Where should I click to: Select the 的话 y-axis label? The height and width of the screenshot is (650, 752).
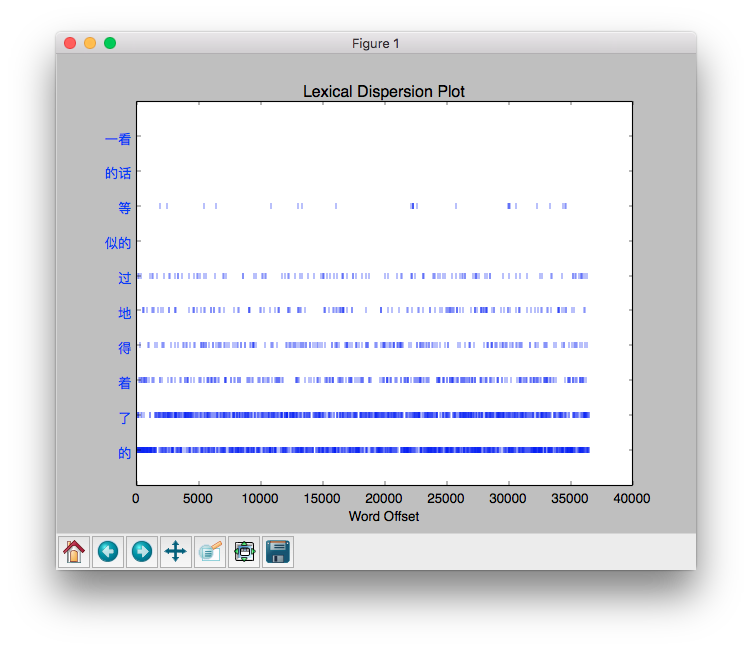point(118,173)
